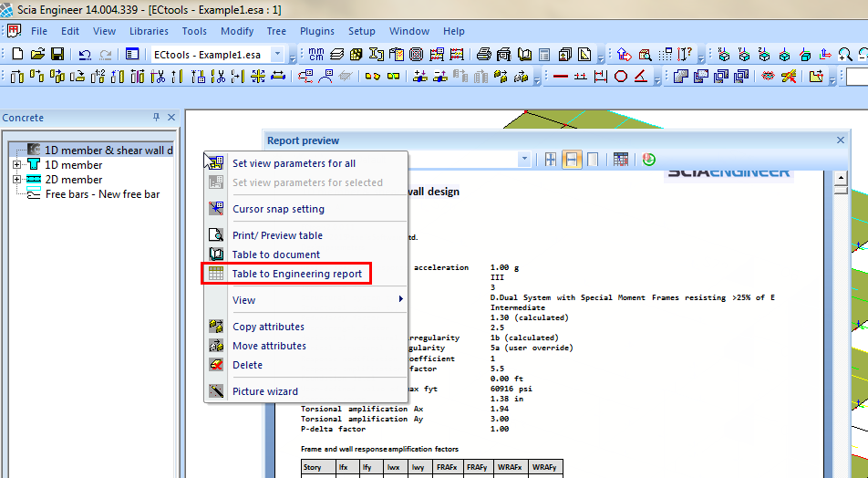Viewport: 868px width, 478px height.
Task: Open the layers icon in top toolbar
Action: [x=336, y=54]
